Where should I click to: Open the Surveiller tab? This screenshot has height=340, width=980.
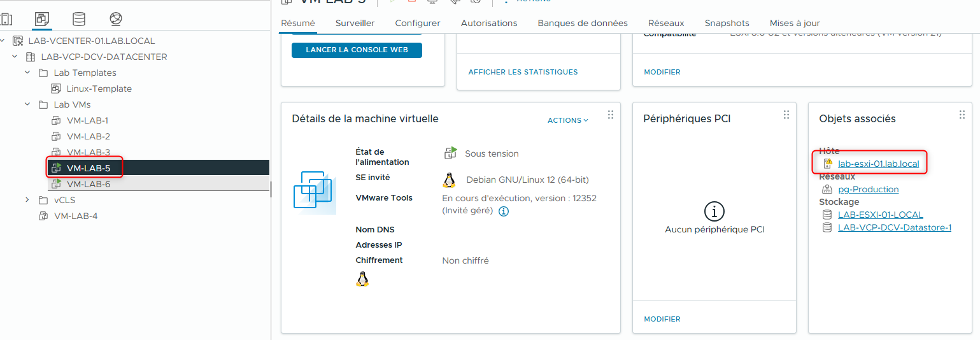tap(355, 23)
